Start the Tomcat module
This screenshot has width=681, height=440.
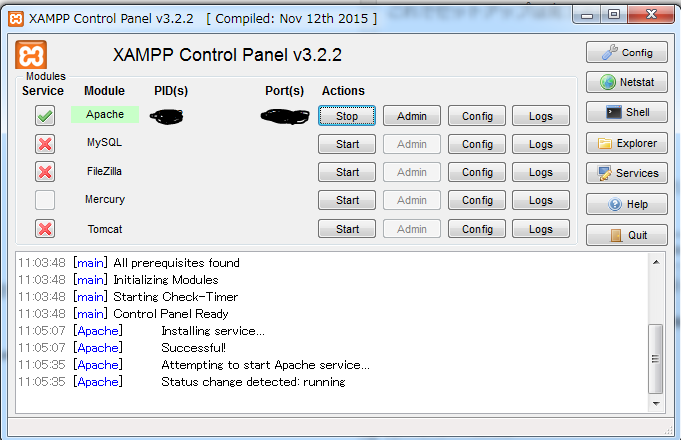point(347,229)
